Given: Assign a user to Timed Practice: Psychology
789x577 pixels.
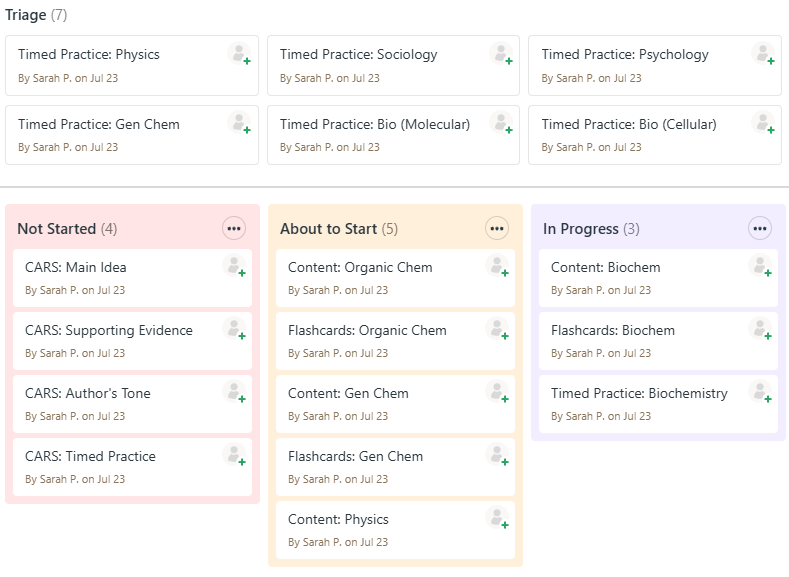Looking at the screenshot, I should point(763,53).
